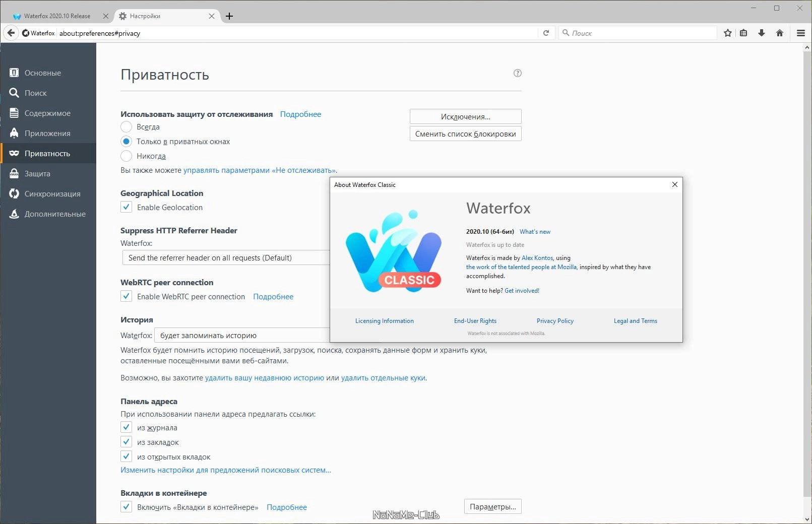Viewport: 812px width, 524px height.
Task: Click Get involved! link
Action: pyautogui.click(x=522, y=291)
